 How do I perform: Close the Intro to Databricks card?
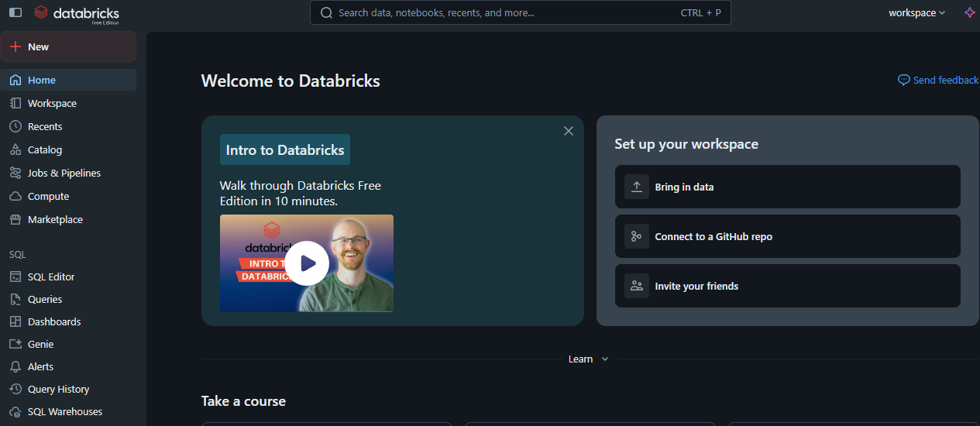pyautogui.click(x=569, y=131)
